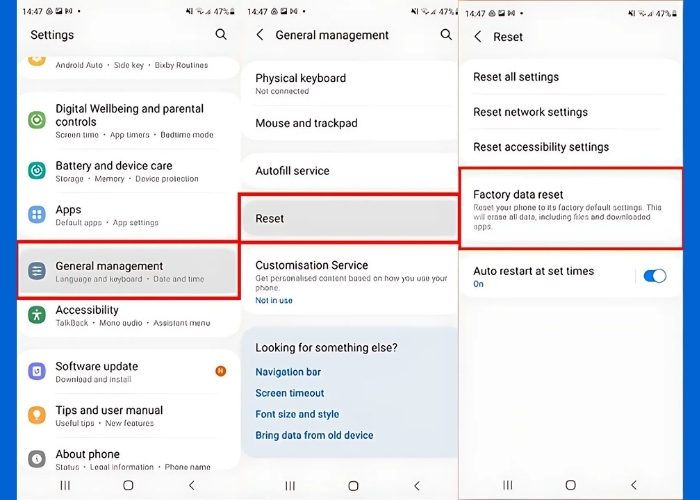Open the Accessibility icon
The height and width of the screenshot is (500, 700).
[x=37, y=315]
